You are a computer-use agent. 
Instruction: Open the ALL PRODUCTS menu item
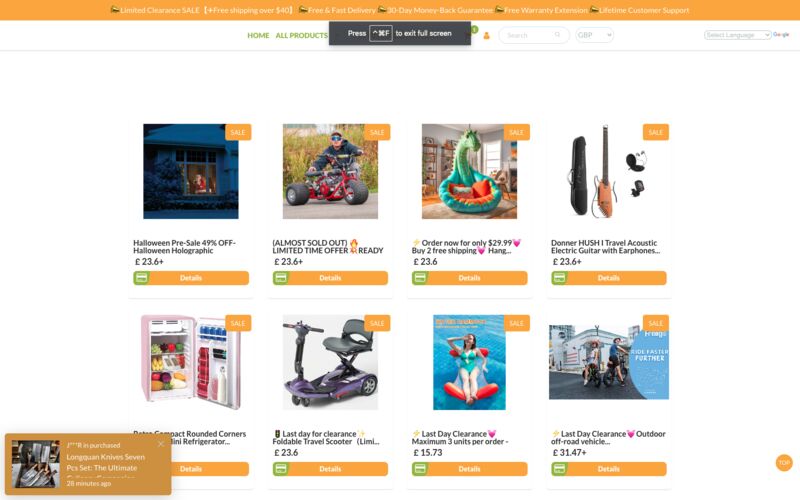pyautogui.click(x=302, y=35)
